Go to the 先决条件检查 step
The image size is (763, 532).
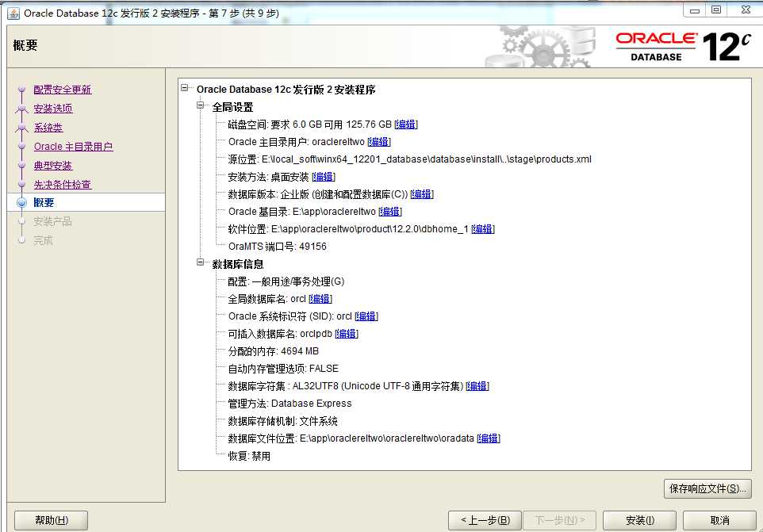[63, 185]
